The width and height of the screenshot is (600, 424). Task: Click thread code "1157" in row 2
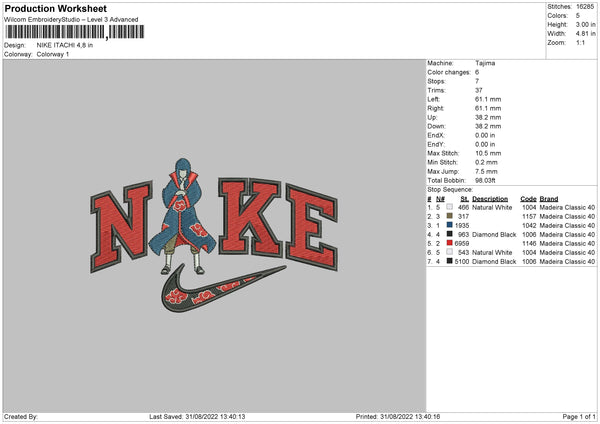click(x=529, y=217)
